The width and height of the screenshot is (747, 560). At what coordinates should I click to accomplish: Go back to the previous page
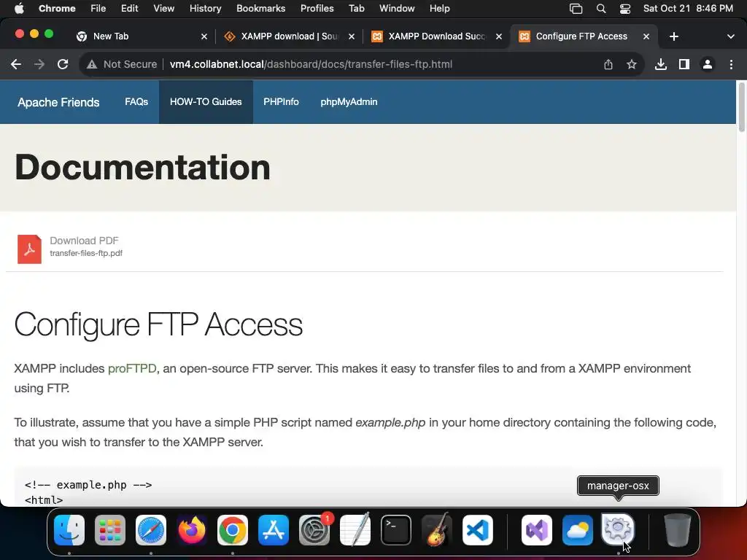pyautogui.click(x=16, y=64)
